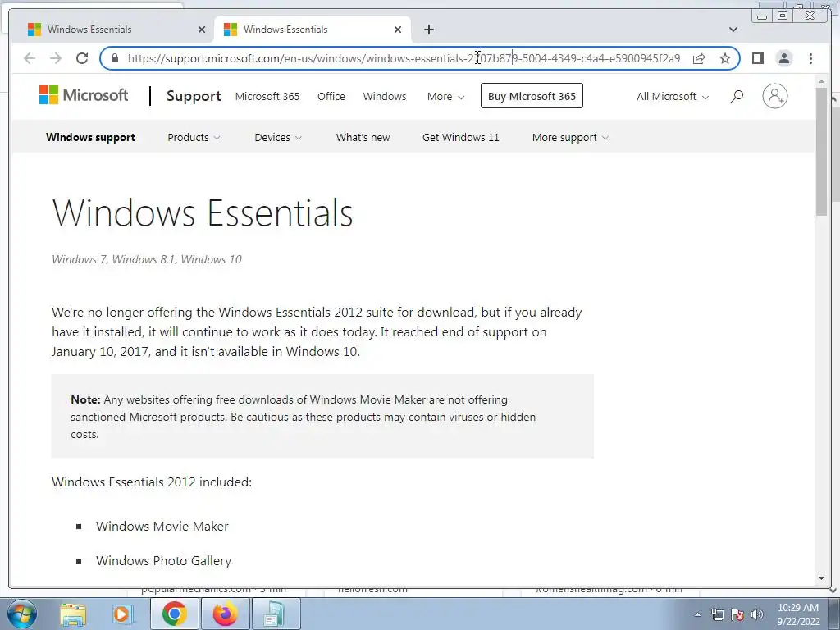
Task: Open the tab search chevron in the title bar
Action: click(x=733, y=30)
